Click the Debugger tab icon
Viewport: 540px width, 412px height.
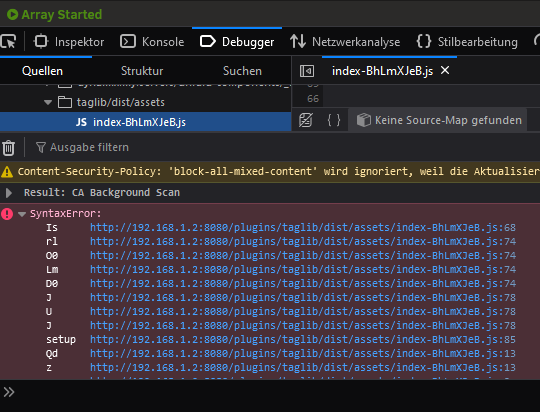point(208,42)
